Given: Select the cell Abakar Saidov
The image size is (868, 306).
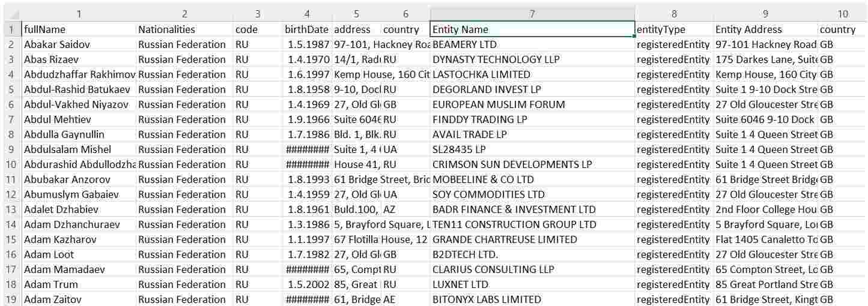Looking at the screenshot, I should tap(79, 44).
